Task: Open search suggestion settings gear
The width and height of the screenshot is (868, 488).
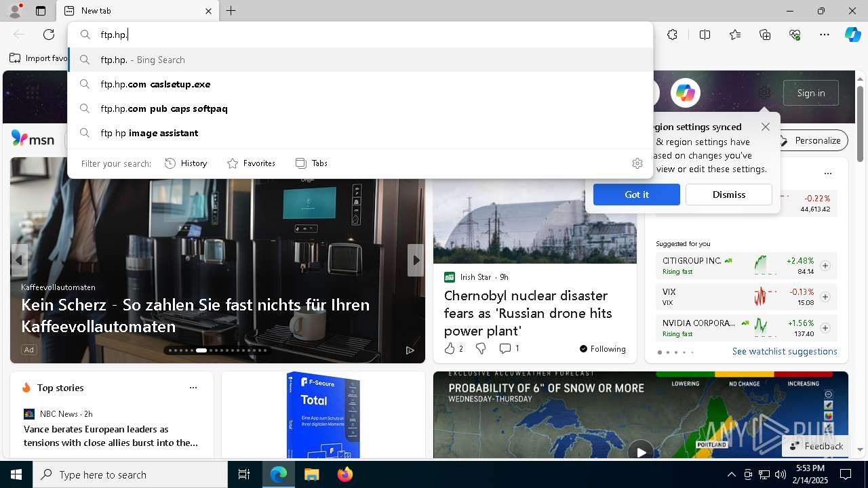Action: click(637, 163)
